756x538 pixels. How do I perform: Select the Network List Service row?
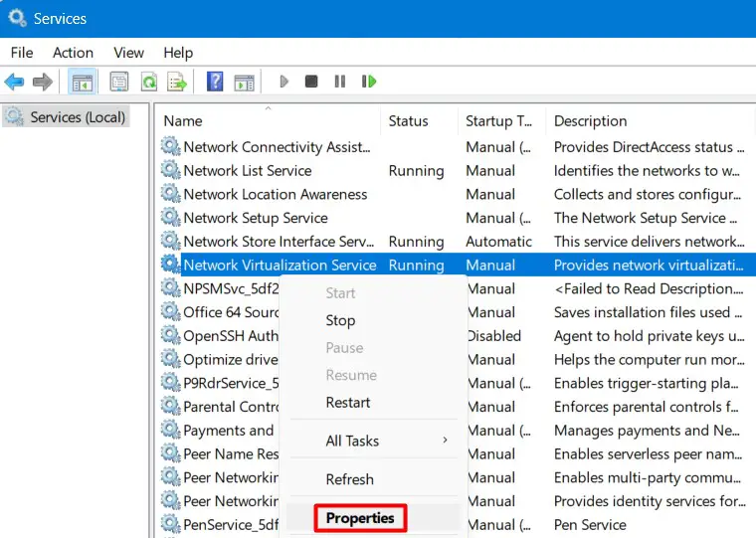coord(248,170)
